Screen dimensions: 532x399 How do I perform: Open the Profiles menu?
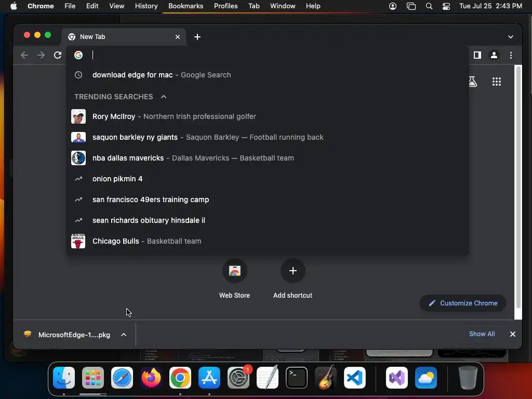click(x=225, y=6)
